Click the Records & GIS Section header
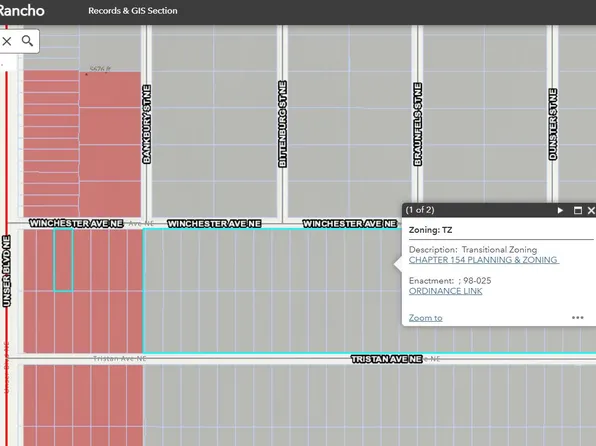 pos(133,11)
